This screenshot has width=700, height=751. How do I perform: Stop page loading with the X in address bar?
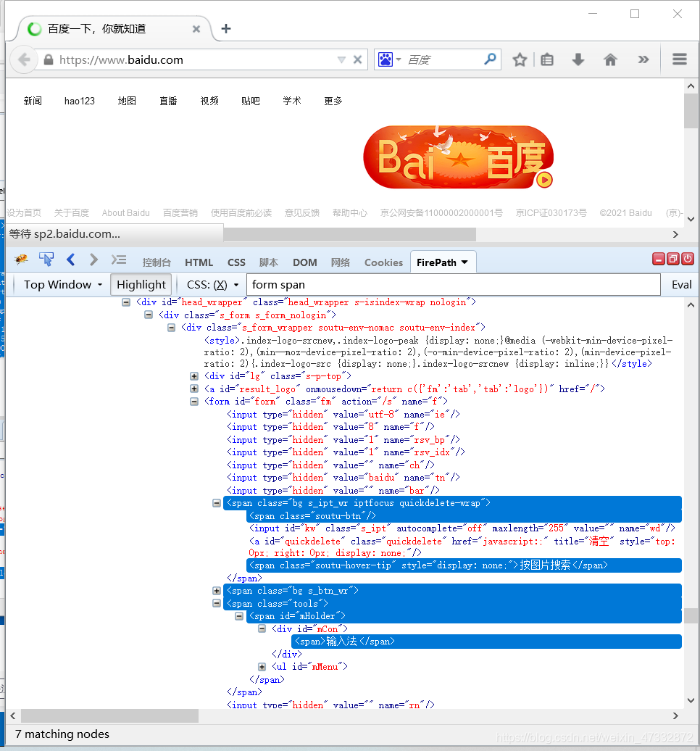click(357, 60)
